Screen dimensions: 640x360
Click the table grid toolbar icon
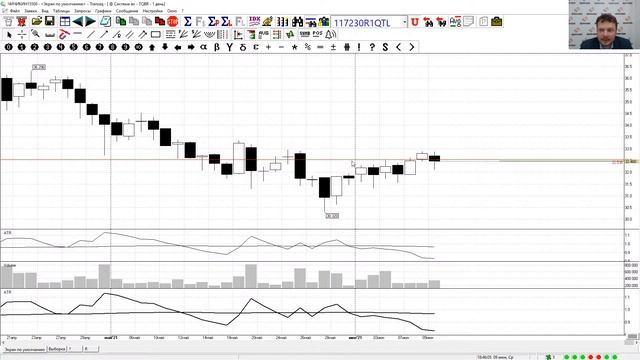pos(65,22)
